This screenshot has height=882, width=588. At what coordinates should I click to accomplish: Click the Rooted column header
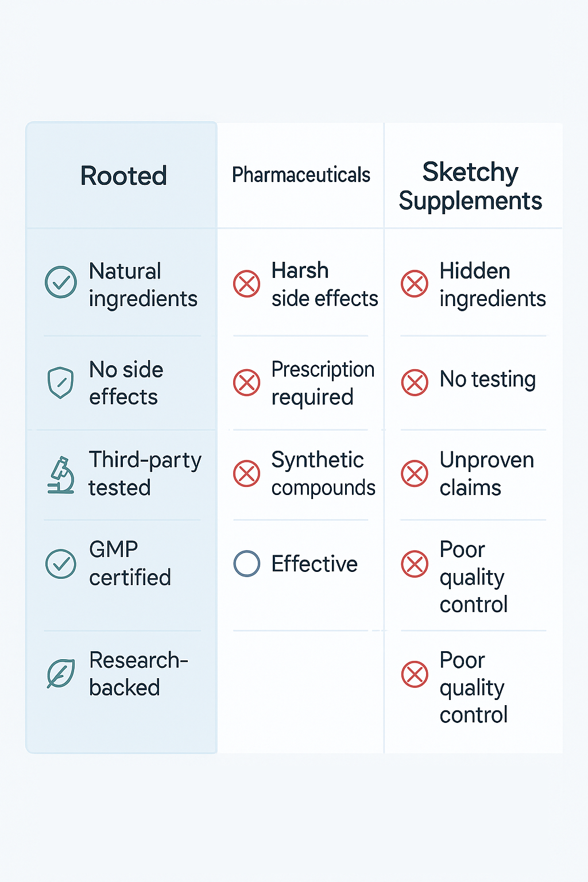tap(123, 176)
